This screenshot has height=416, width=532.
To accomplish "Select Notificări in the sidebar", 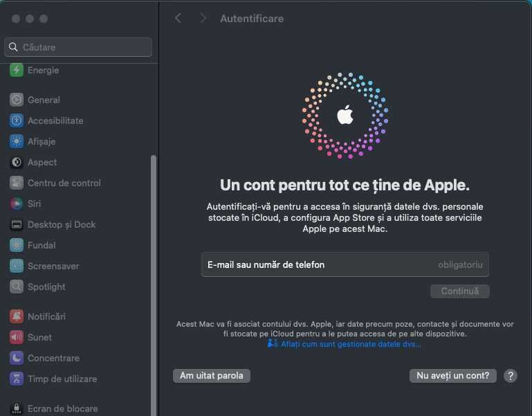I will pyautogui.click(x=46, y=316).
